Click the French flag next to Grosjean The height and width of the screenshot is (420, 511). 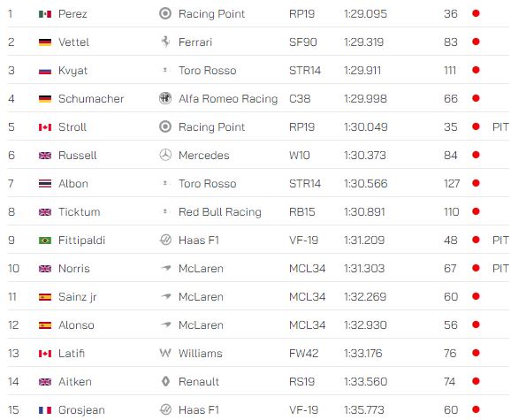click(x=45, y=410)
